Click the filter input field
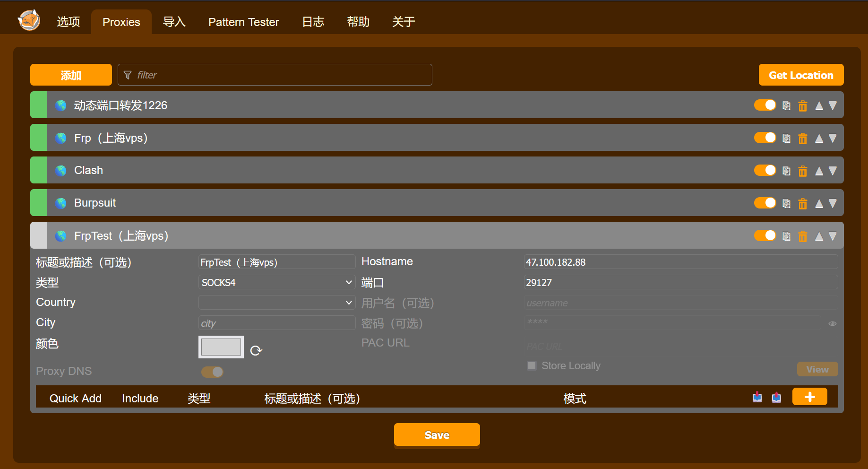The height and width of the screenshot is (469, 868). [275, 75]
